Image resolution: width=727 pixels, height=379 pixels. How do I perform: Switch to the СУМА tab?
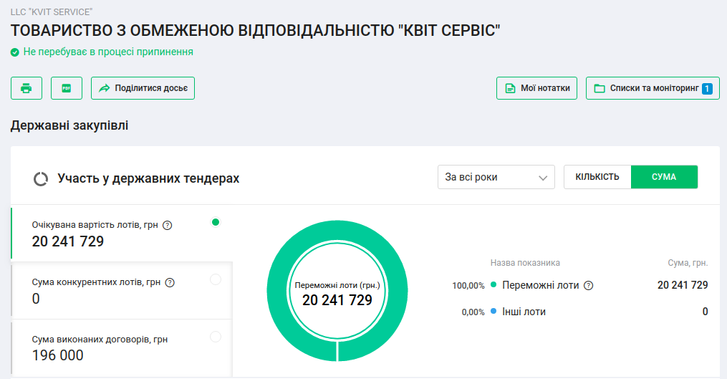(664, 177)
